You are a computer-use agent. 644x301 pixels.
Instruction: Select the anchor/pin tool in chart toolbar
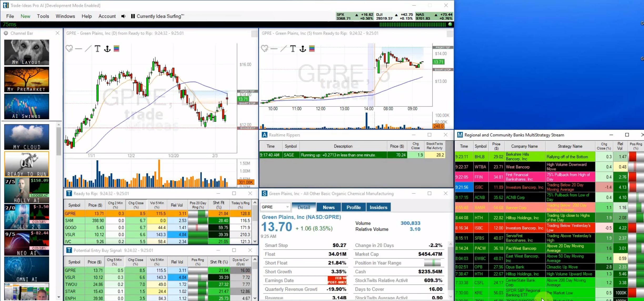(107, 49)
